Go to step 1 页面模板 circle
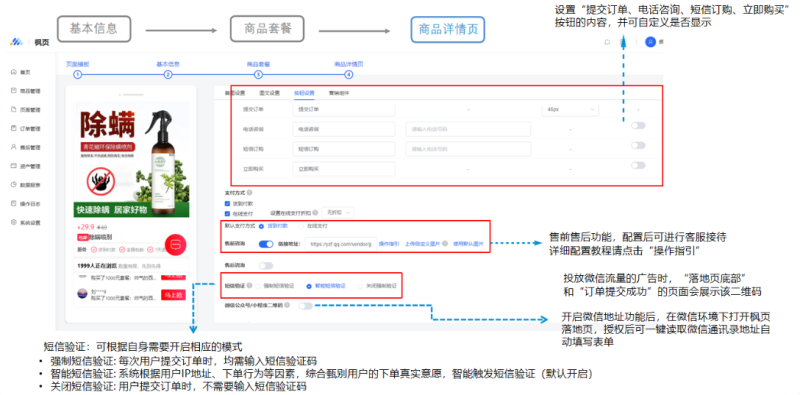 coord(78,75)
